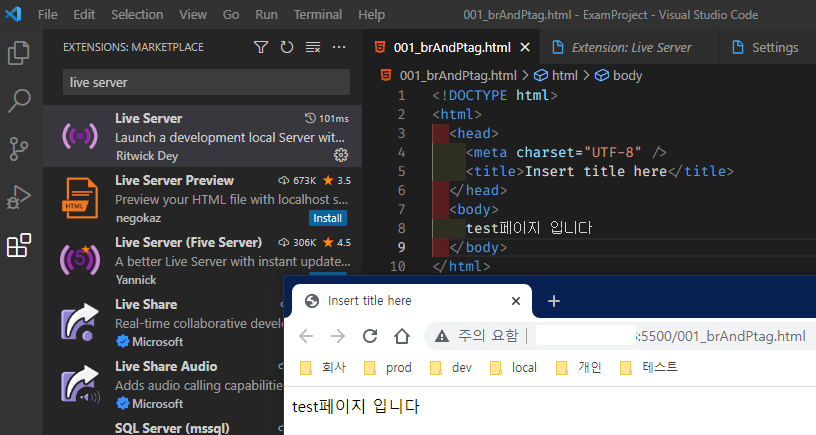Click the Visual Studio Code logo icon
This screenshot has width=816, height=435.
click(x=13, y=14)
